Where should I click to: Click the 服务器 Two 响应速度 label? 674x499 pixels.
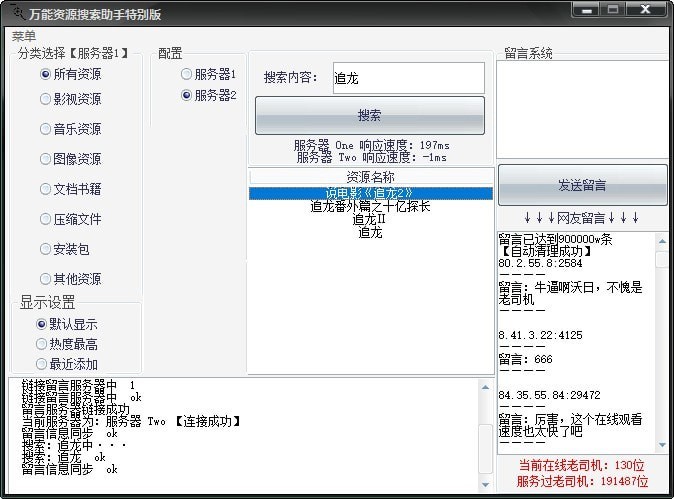[x=372, y=157]
